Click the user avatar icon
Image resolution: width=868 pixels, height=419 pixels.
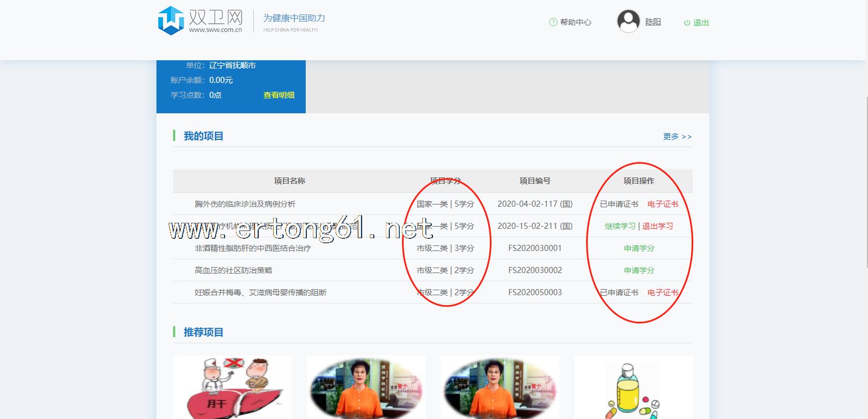click(628, 22)
